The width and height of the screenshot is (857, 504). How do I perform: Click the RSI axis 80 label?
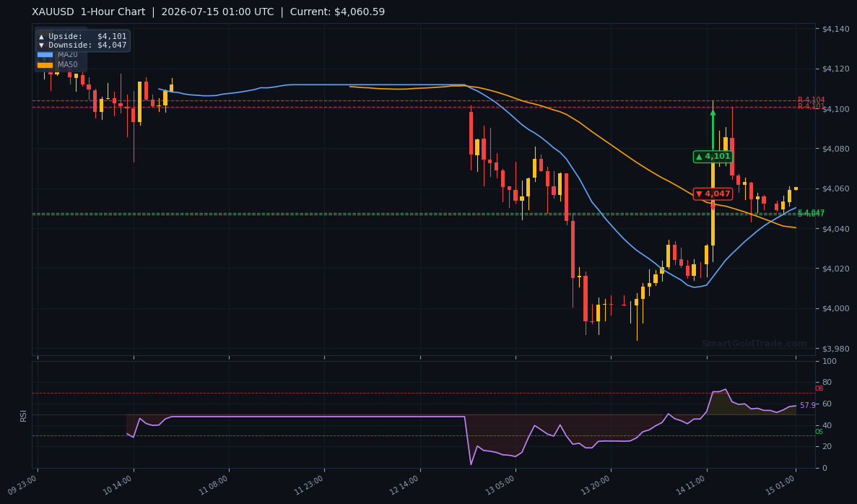[x=827, y=383]
